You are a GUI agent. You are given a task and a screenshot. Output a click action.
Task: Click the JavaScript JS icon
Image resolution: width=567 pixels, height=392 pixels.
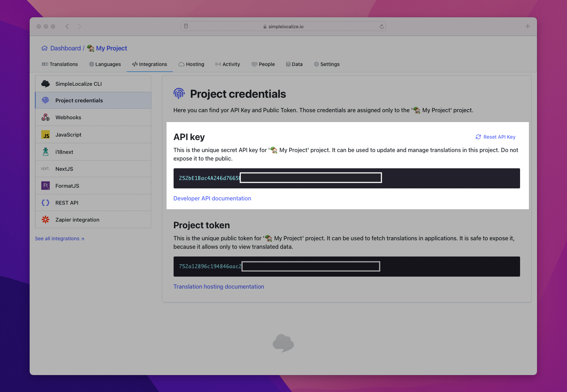point(46,134)
